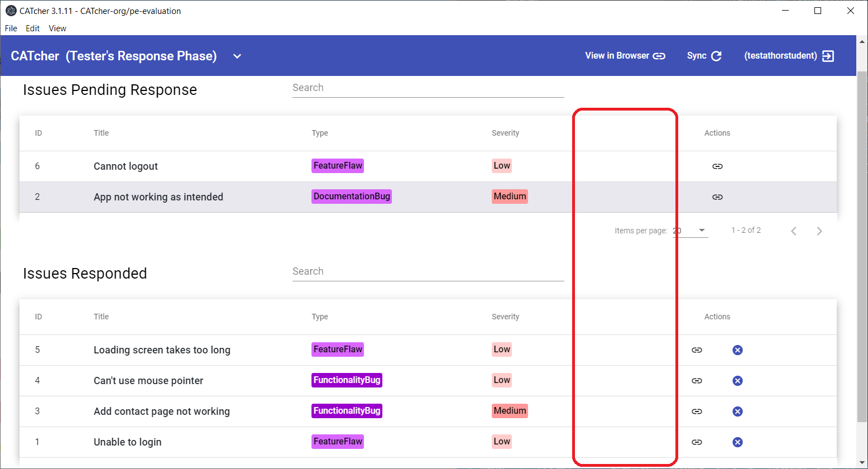Click X icon for Add contact page not working
The width and height of the screenshot is (868, 469).
click(737, 411)
